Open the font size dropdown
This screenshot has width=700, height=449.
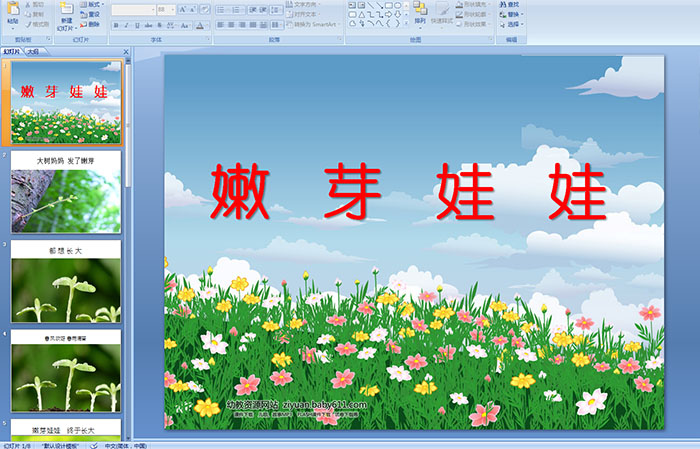click(173, 10)
